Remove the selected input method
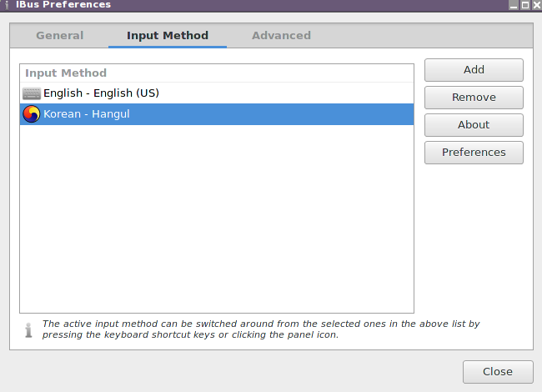542x392 pixels. (474, 98)
